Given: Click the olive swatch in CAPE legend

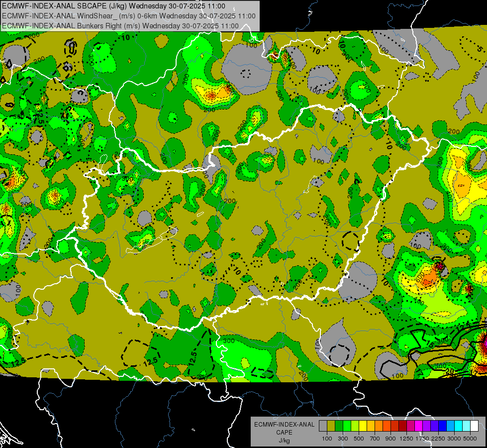Looking at the screenshot, I should [x=331, y=426].
